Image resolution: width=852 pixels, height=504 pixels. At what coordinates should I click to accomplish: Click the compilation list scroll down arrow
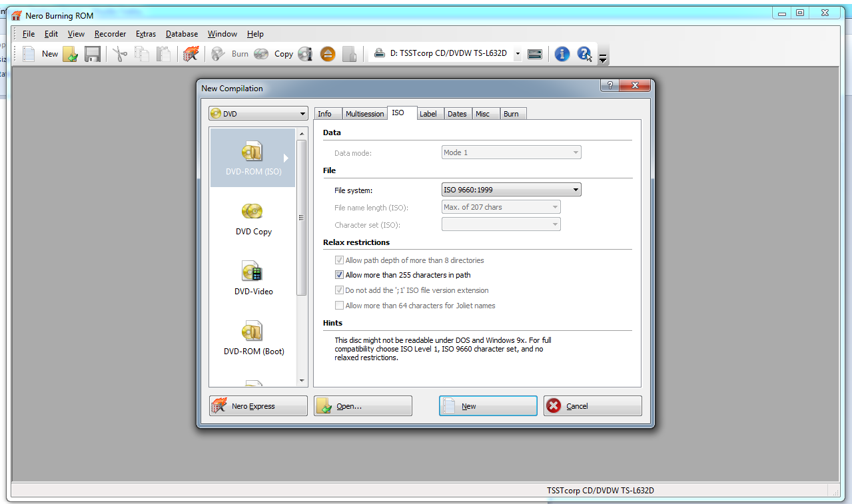coord(302,381)
